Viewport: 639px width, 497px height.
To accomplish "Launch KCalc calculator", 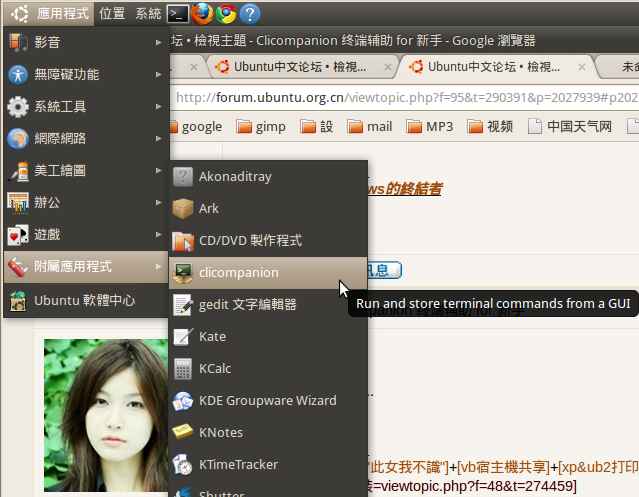I will 268,369.
